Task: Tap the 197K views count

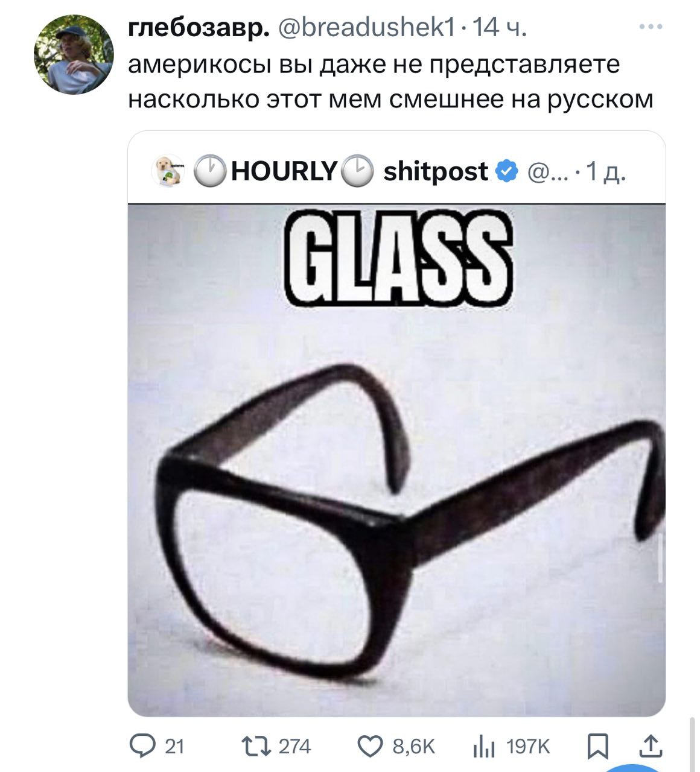Action: [528, 747]
